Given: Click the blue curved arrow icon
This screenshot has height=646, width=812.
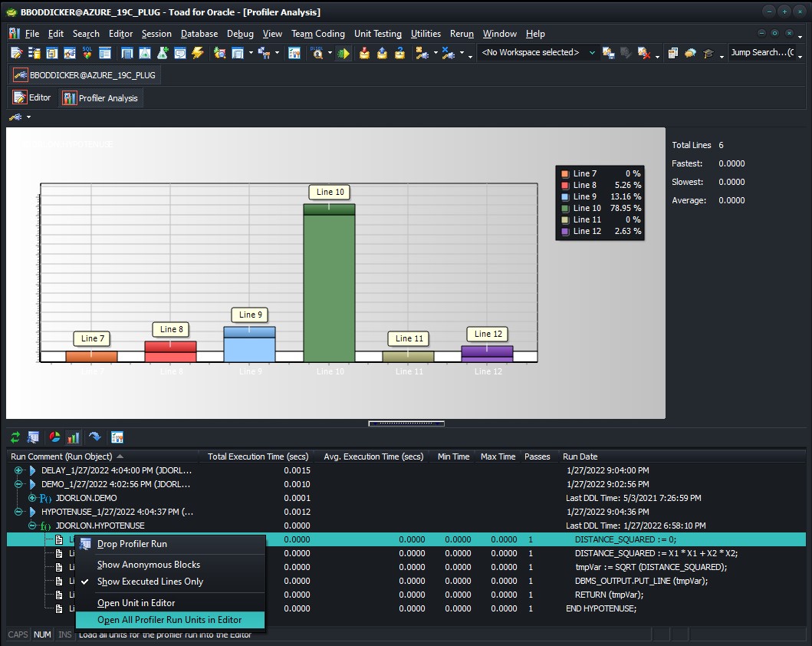Looking at the screenshot, I should point(95,437).
